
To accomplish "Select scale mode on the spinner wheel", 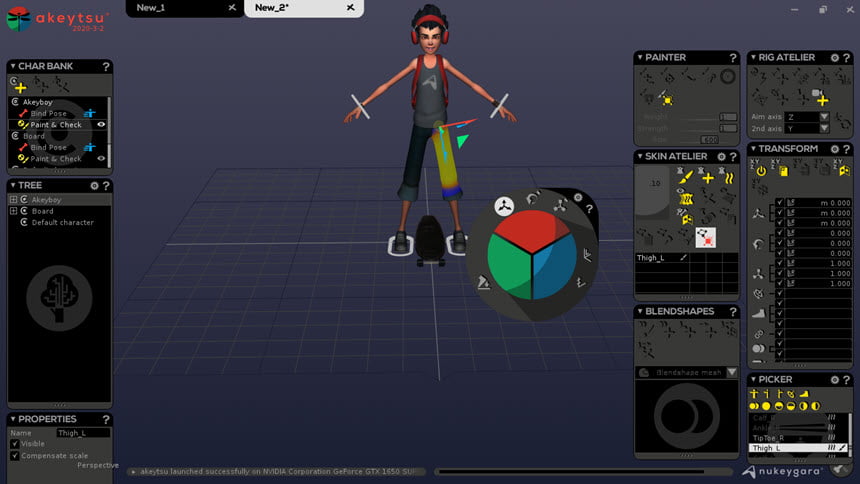I will pos(560,205).
